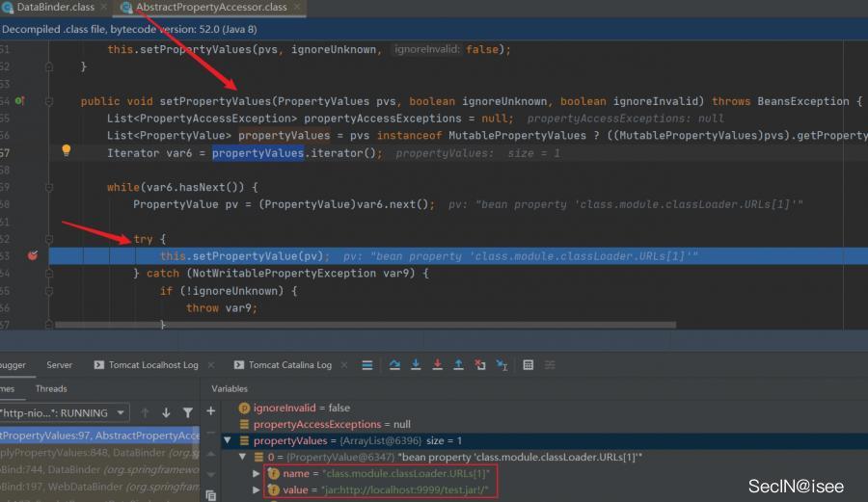Expand the value field node
Image resolution: width=868 pixels, height=502 pixels.
[x=256, y=489]
